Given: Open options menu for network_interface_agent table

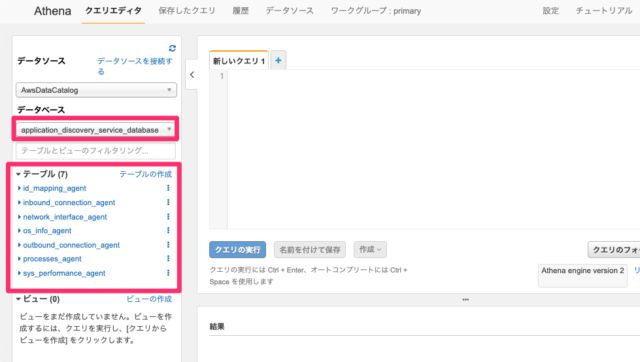Looking at the screenshot, I should pyautogui.click(x=168, y=217).
